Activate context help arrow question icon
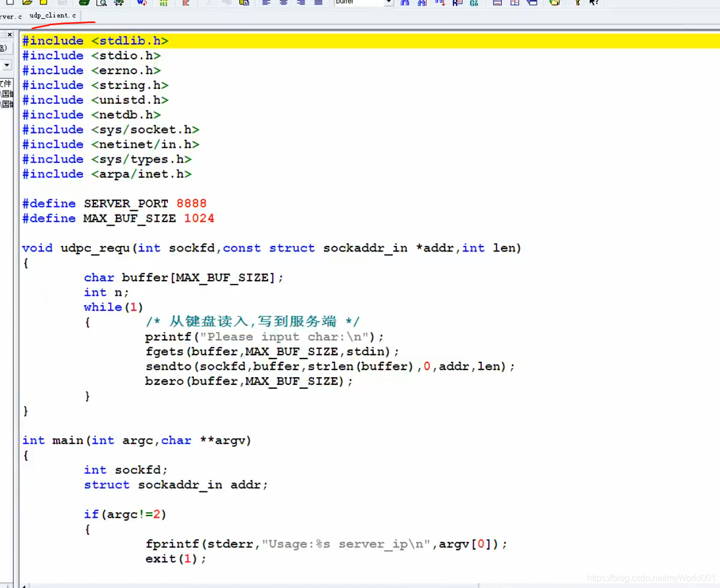The height and width of the screenshot is (588, 720). pyautogui.click(x=594, y=3)
